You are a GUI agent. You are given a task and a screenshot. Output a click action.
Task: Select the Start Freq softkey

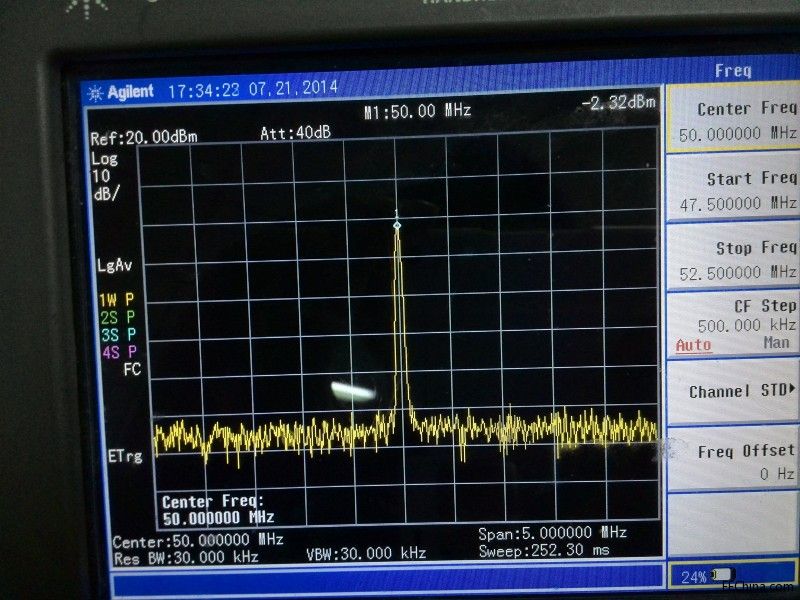click(733, 188)
